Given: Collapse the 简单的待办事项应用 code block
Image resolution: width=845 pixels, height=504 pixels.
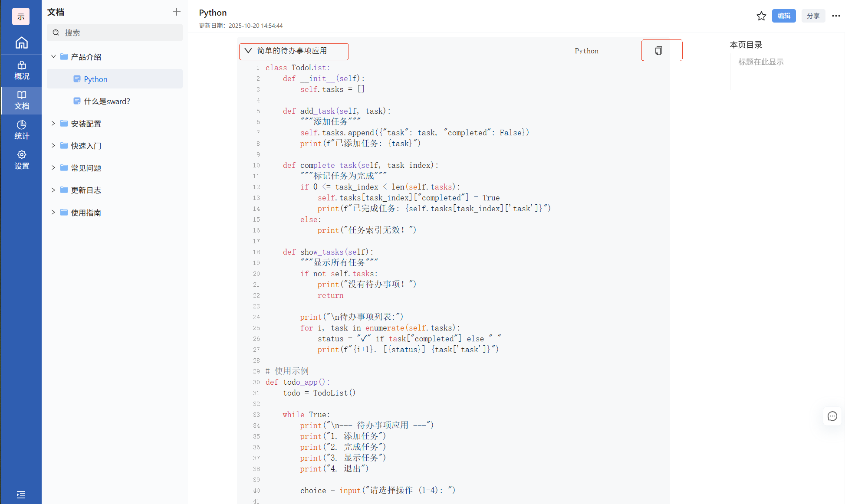Looking at the screenshot, I should click(x=248, y=51).
